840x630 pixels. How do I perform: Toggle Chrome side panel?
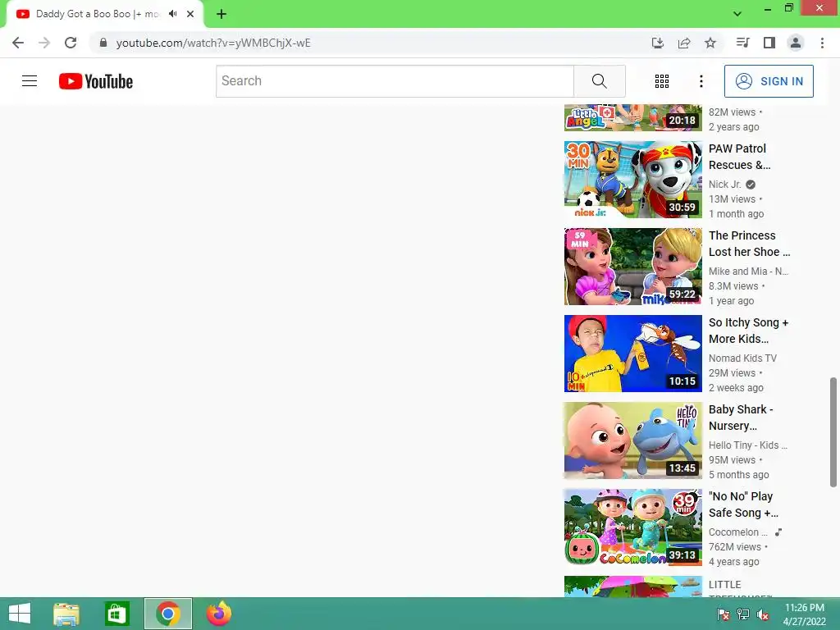click(x=769, y=43)
